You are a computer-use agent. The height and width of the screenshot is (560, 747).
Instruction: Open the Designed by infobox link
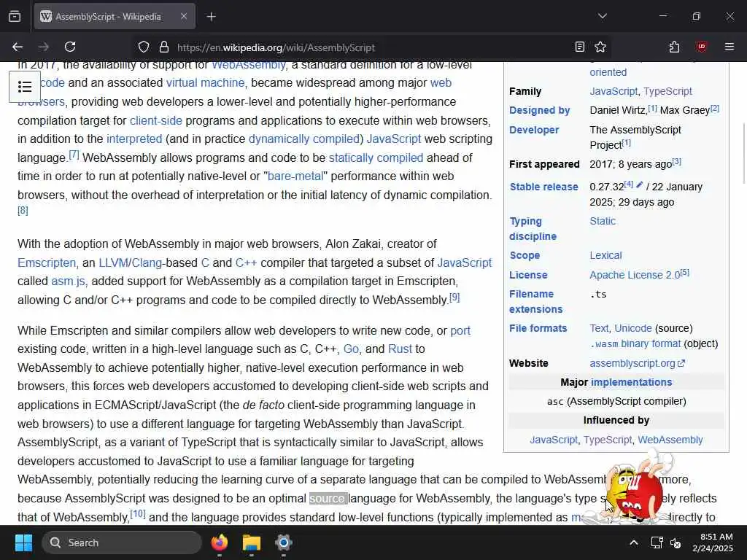(x=539, y=111)
